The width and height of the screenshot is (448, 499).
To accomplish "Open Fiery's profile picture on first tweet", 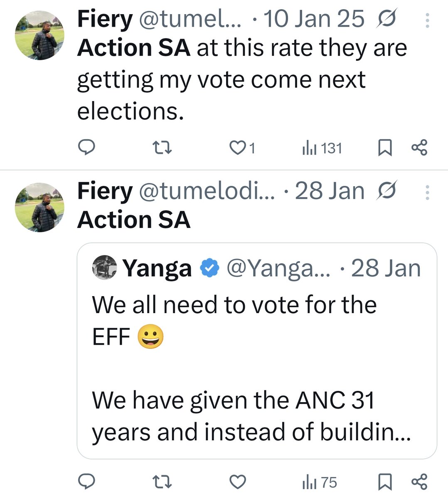I will click(x=39, y=35).
